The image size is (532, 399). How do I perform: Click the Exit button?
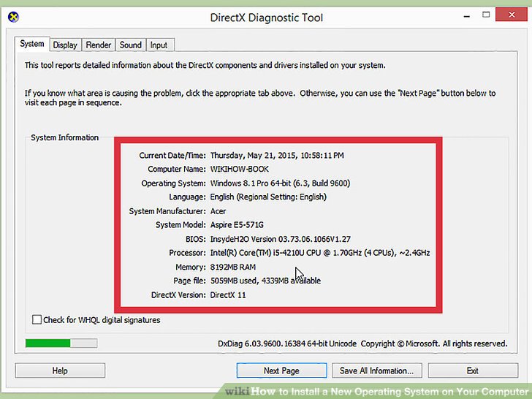point(473,370)
